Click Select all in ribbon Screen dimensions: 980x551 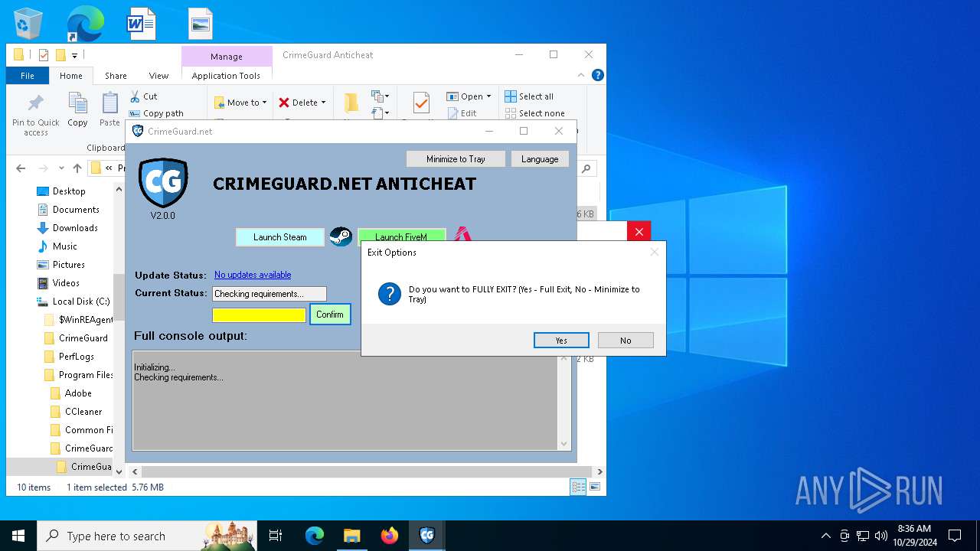coord(529,96)
